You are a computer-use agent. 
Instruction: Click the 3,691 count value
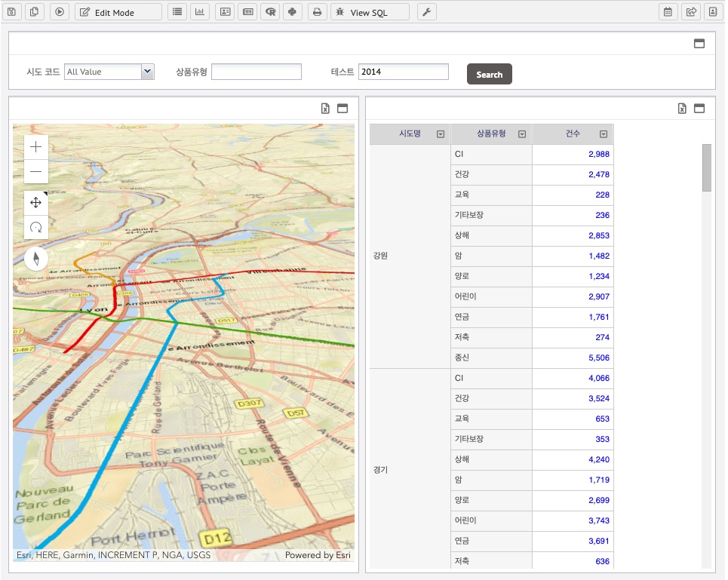click(x=599, y=541)
